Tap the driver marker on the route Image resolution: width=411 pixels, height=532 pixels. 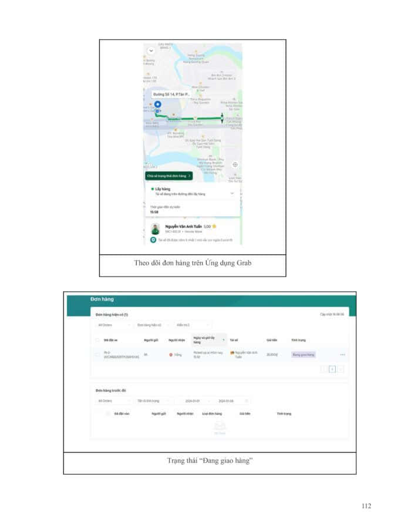click(222, 118)
